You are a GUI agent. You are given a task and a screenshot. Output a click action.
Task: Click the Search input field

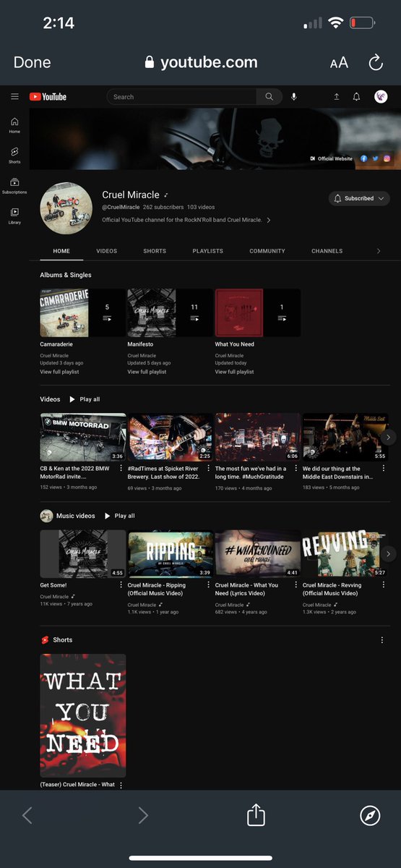click(x=181, y=97)
